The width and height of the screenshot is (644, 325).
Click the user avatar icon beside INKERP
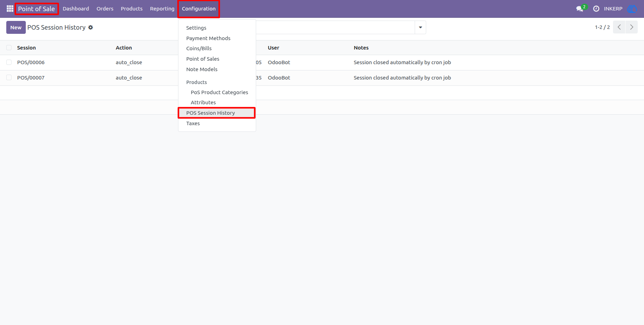click(x=632, y=9)
